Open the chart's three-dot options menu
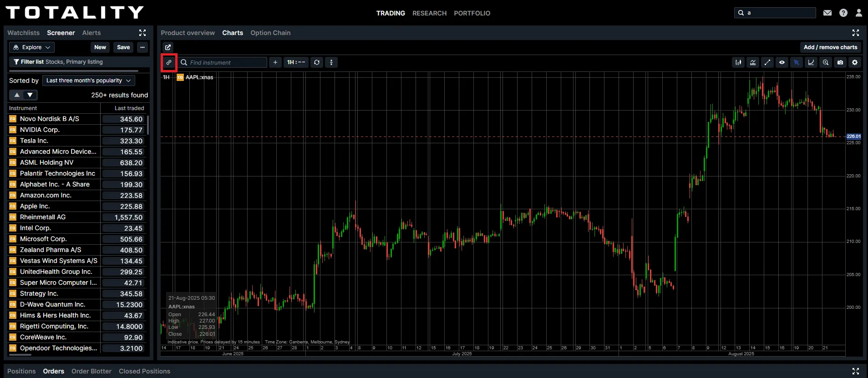Screen dimensions: 868x378 coord(331,62)
